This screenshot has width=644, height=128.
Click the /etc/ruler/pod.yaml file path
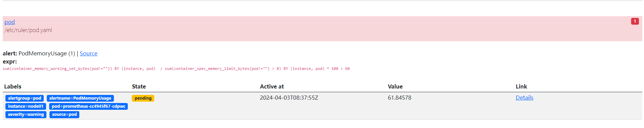coord(28,30)
